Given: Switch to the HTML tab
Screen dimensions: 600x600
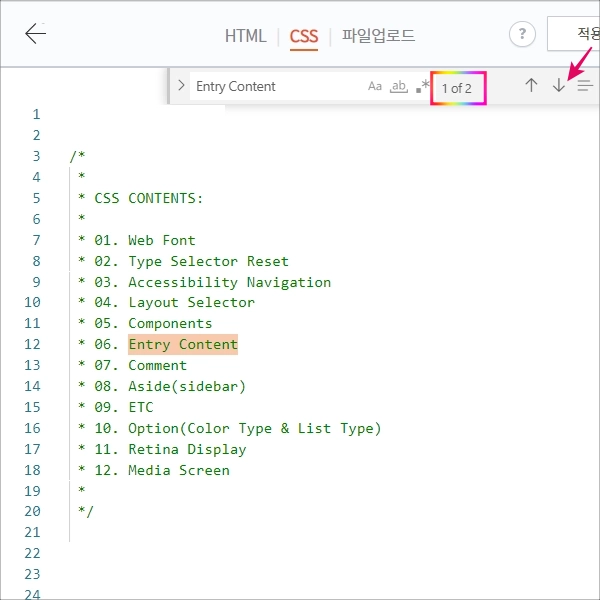Looking at the screenshot, I should (246, 36).
